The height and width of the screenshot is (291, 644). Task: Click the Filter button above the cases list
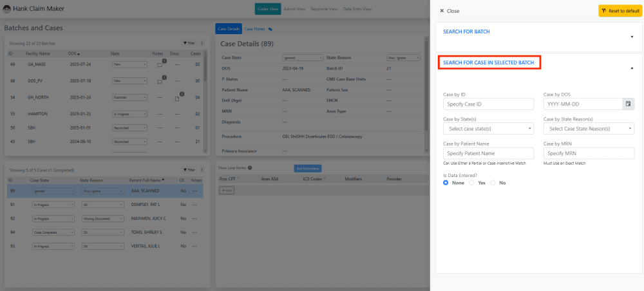coord(189,169)
